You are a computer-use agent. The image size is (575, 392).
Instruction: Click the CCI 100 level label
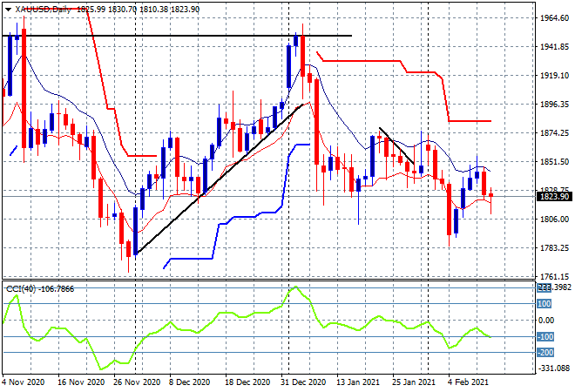[545, 304]
